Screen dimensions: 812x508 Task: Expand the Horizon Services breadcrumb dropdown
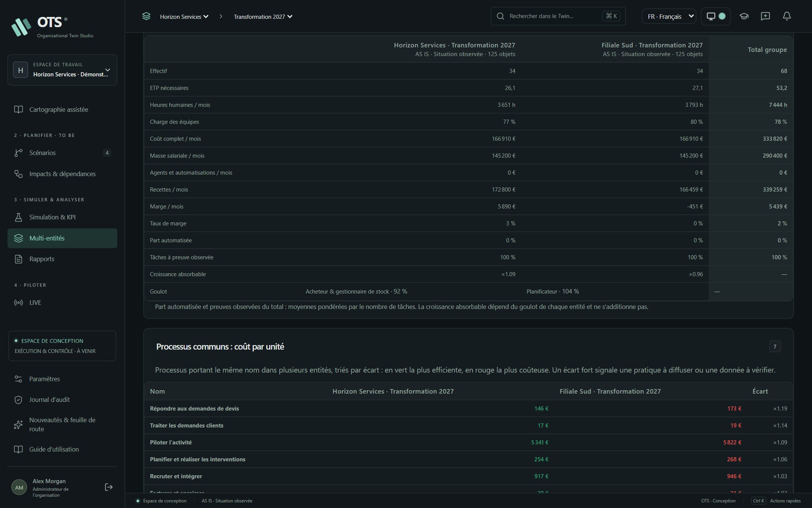pyautogui.click(x=184, y=17)
